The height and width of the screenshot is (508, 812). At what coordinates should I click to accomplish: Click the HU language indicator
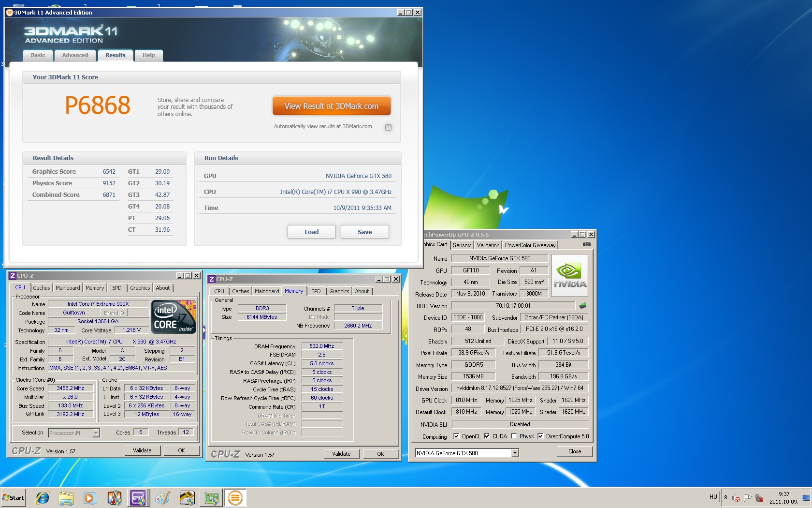(713, 497)
